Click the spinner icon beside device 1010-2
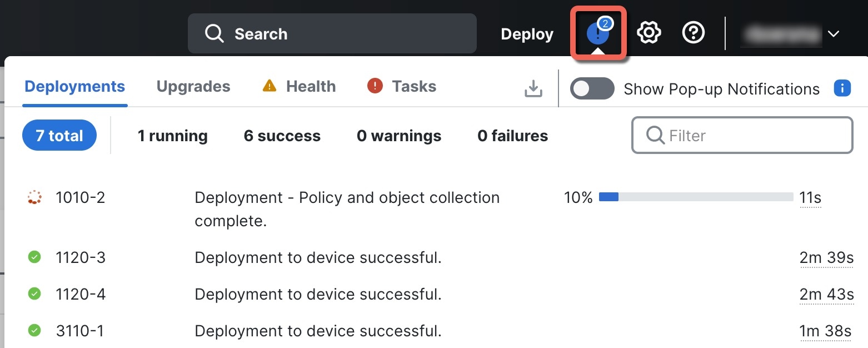The width and height of the screenshot is (868, 348). [x=34, y=197]
